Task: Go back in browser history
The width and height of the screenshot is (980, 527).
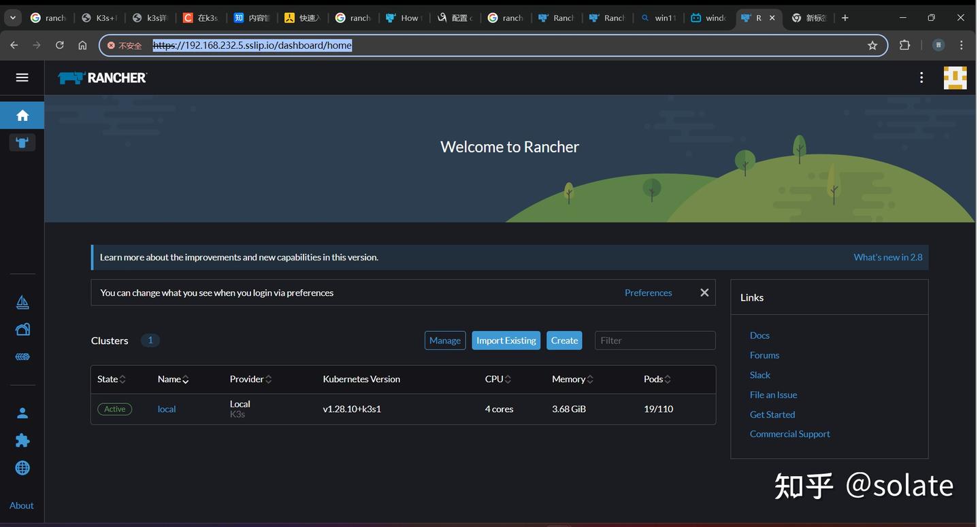Action: pyautogui.click(x=14, y=46)
